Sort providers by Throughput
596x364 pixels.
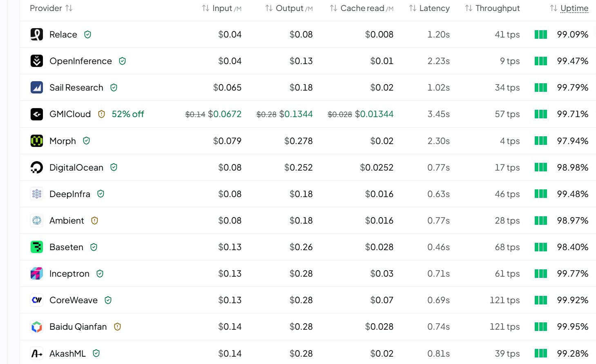coord(492,8)
